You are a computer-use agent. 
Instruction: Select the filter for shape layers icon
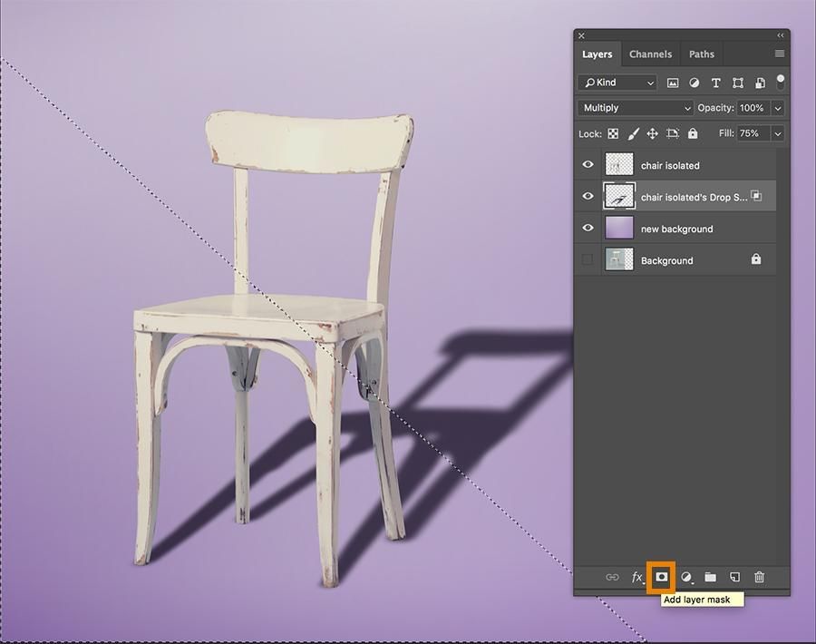(738, 83)
